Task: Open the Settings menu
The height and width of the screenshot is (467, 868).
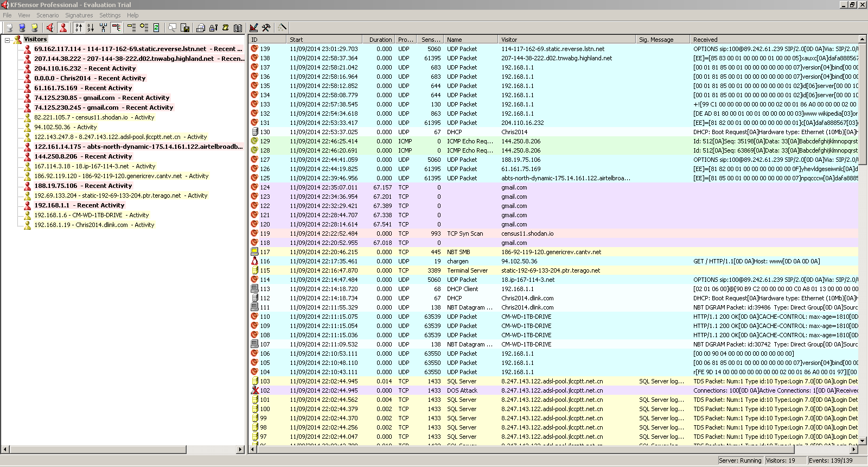Action: (110, 15)
